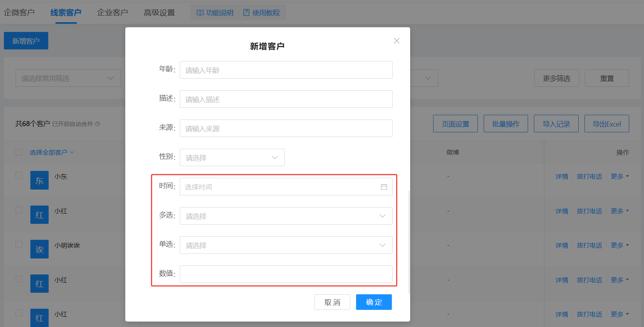
Task: Switch to the 线索客户 tab
Action: coord(66,12)
